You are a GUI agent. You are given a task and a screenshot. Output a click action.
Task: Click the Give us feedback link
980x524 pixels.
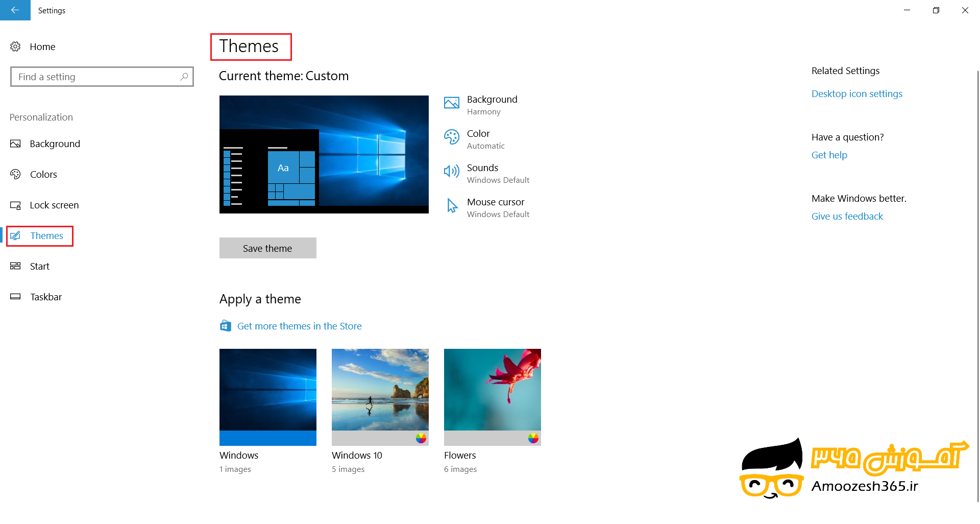[x=847, y=216]
